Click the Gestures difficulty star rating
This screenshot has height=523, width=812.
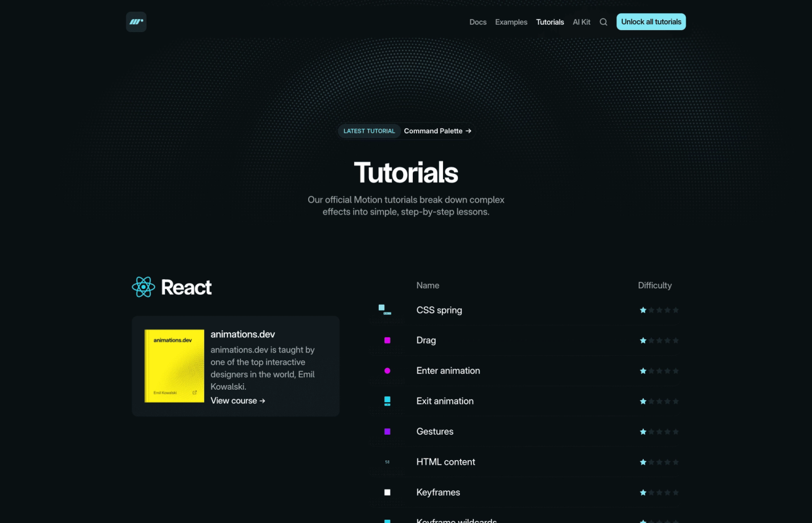659,431
